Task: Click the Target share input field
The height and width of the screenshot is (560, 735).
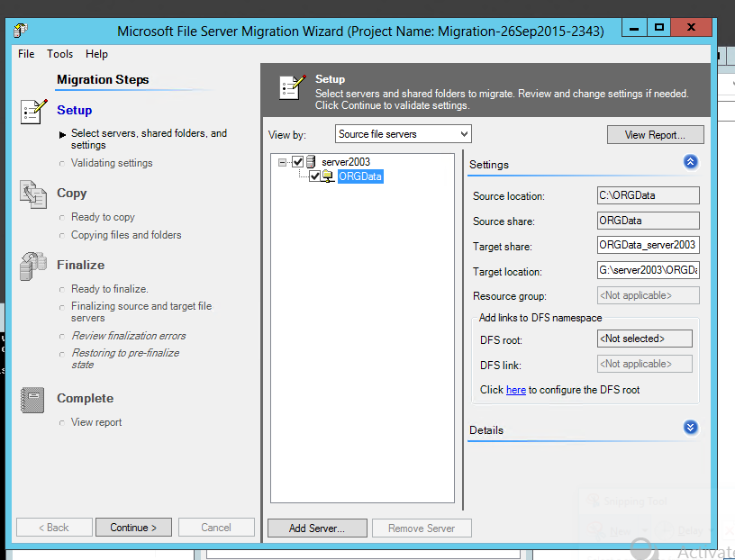Action: coord(649,245)
